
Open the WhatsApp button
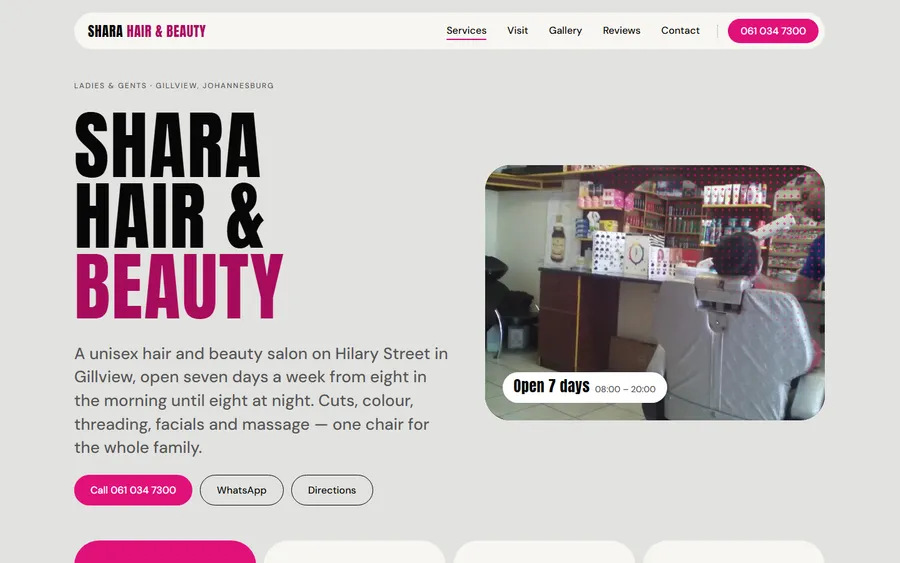coord(241,490)
